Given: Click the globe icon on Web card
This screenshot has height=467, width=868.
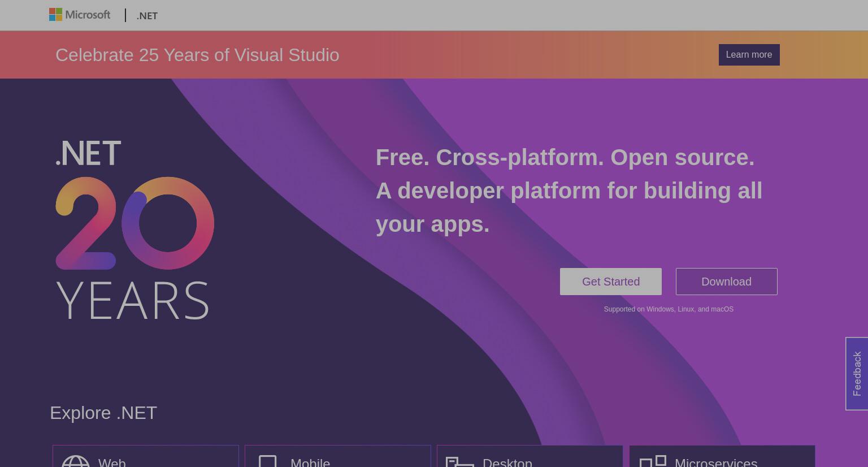Looking at the screenshot, I should point(76,461).
